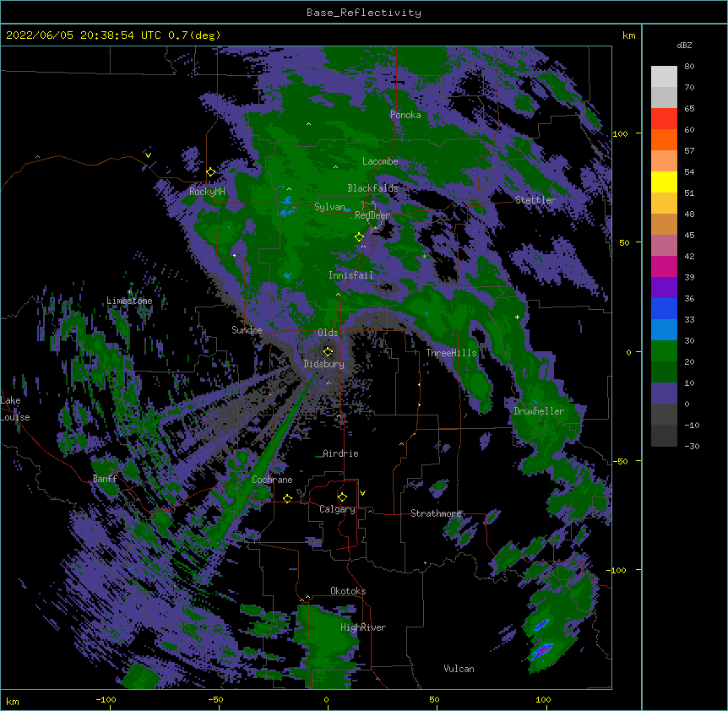Click the Airdrie city label
This screenshot has width=728, height=711.
(x=340, y=453)
